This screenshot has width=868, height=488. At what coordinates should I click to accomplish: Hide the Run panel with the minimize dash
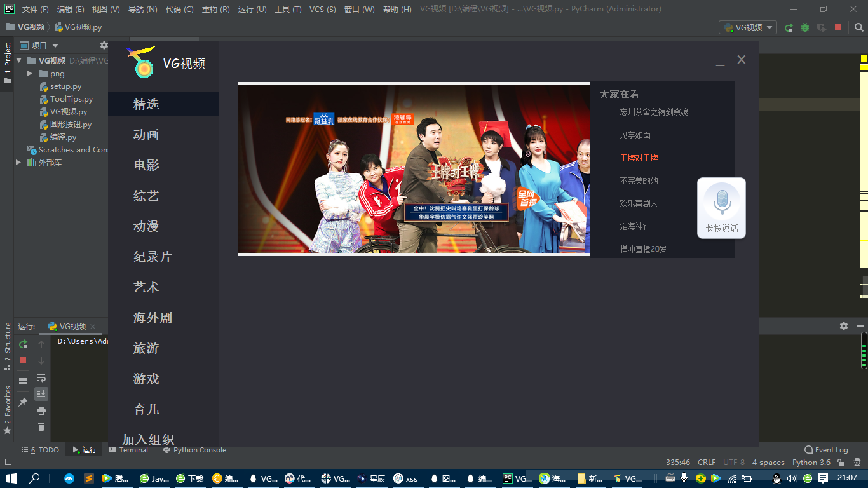point(859,326)
